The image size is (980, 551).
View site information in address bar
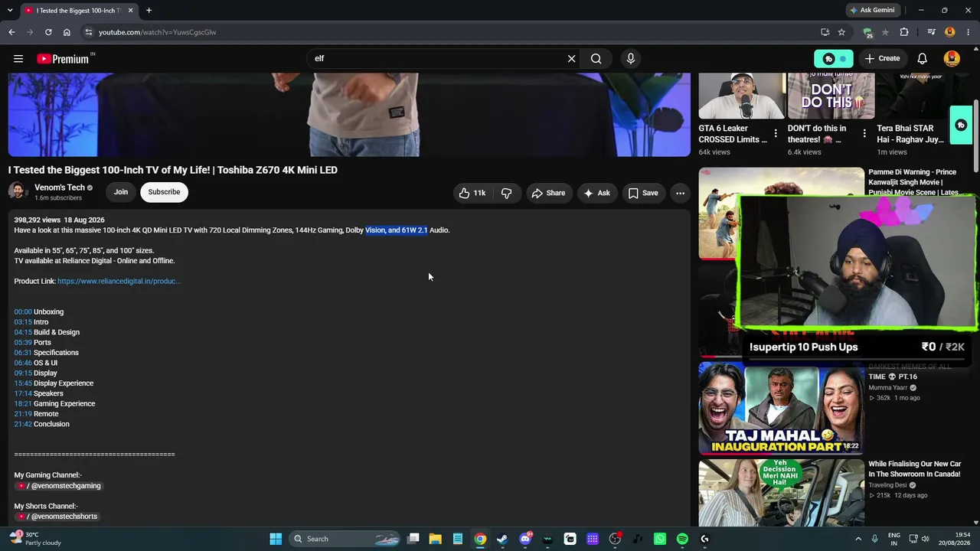coord(89,32)
